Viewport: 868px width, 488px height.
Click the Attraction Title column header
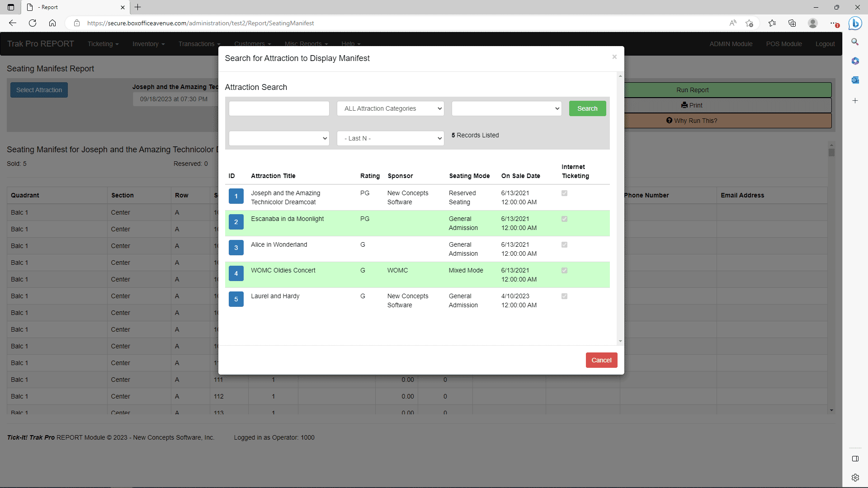coord(273,176)
